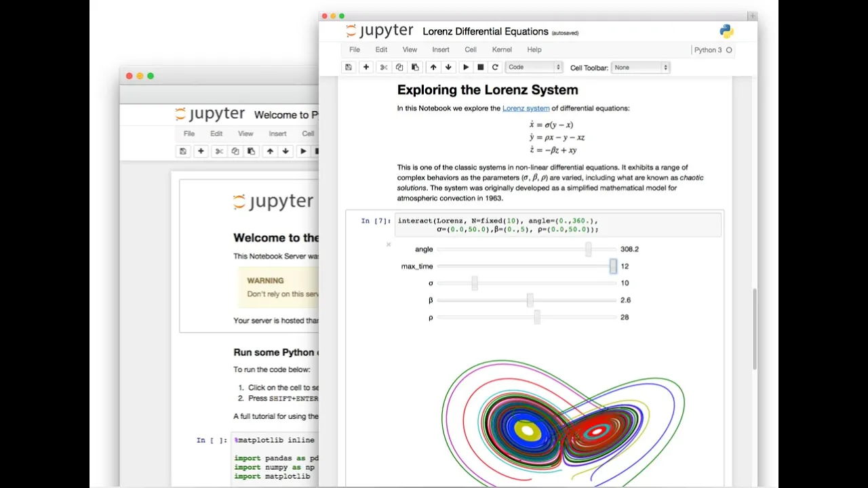Run the selected cell in Lorenz notebook
This screenshot has width=868, height=488.
coord(466,67)
